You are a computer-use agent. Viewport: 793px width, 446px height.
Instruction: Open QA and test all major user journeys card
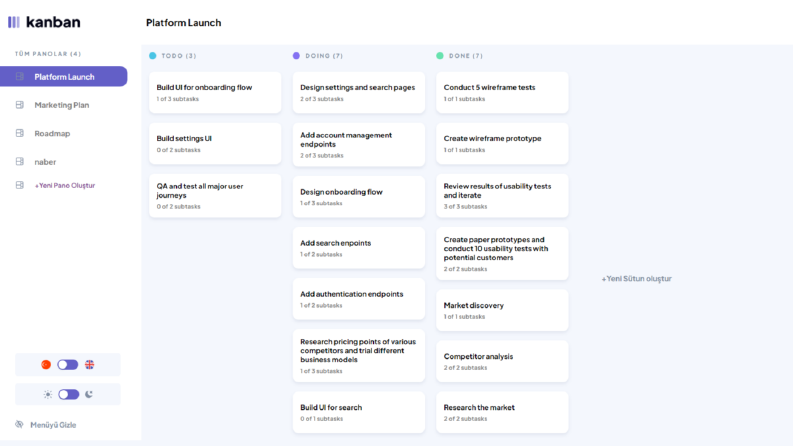pyautogui.click(x=215, y=196)
